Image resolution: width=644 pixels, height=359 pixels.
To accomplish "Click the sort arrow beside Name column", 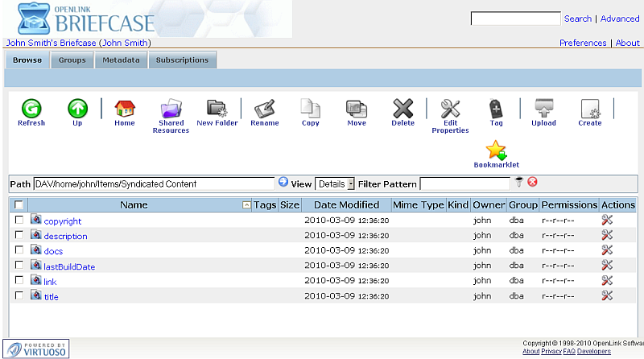I will pyautogui.click(x=246, y=205).
